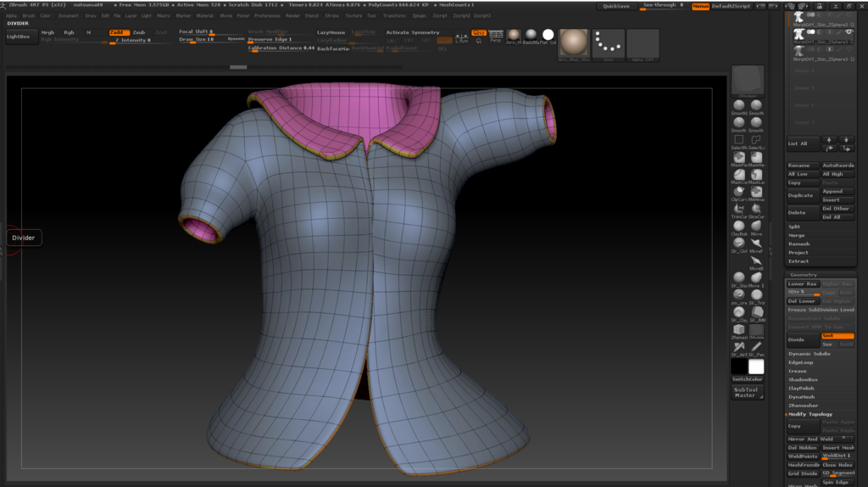Click the black secondary color swatch
This screenshot has height=487, width=868.
(739, 367)
